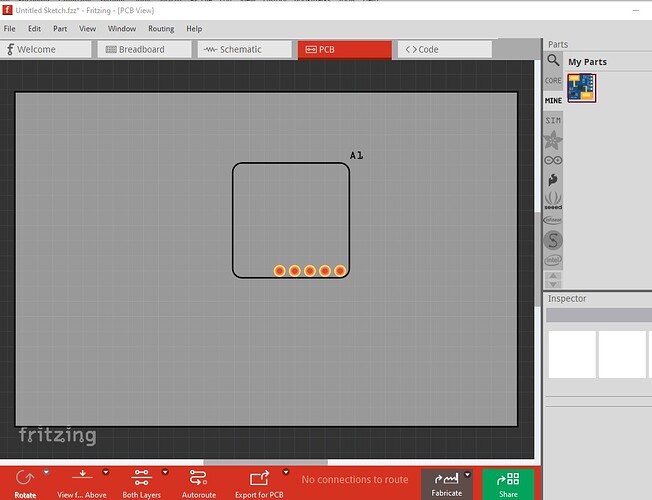This screenshot has width=652, height=500.
Task: Click the Fabricate button
Action: [x=446, y=483]
